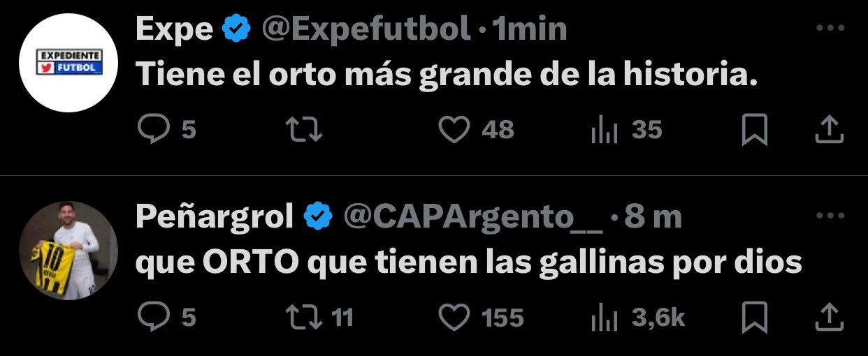The image size is (868, 356).
Task: Visit the @CAPArgento__ handle
Action: pyautogui.click(x=473, y=218)
